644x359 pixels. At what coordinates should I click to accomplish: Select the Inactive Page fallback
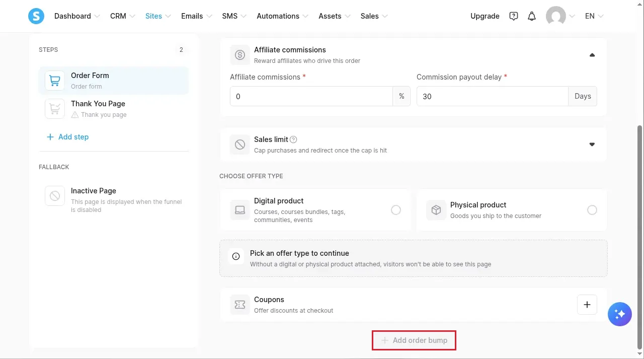pyautogui.click(x=114, y=200)
